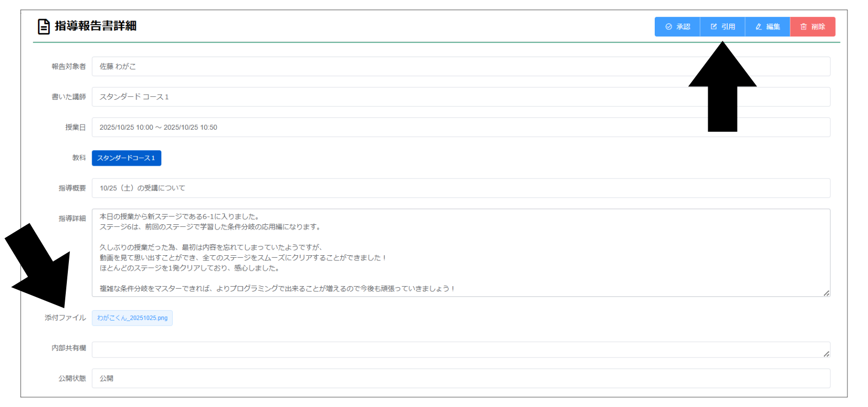Click the document icon beside 指導報告書詳細
Screen dimensions: 868x407
coord(44,26)
